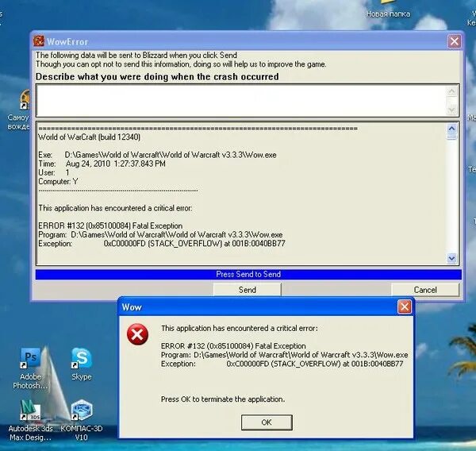Open the Новая папка desktop folder
Image resolution: width=476 pixels, height=451 pixels.
point(388,10)
